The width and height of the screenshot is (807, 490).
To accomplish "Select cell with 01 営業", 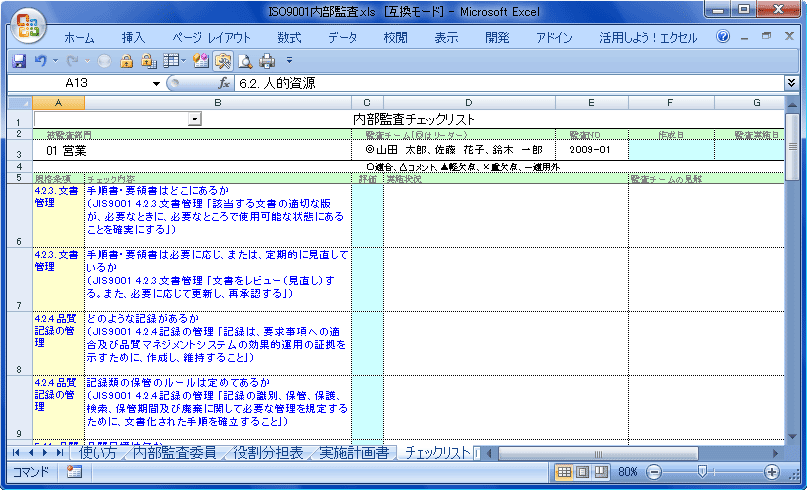I will pyautogui.click(x=192, y=150).
